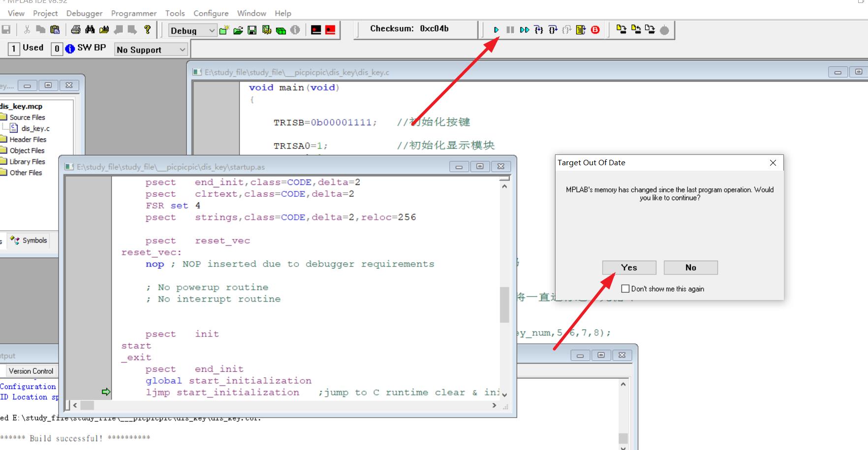Switch to the Symbols tab
The width and height of the screenshot is (868, 450).
pos(30,240)
